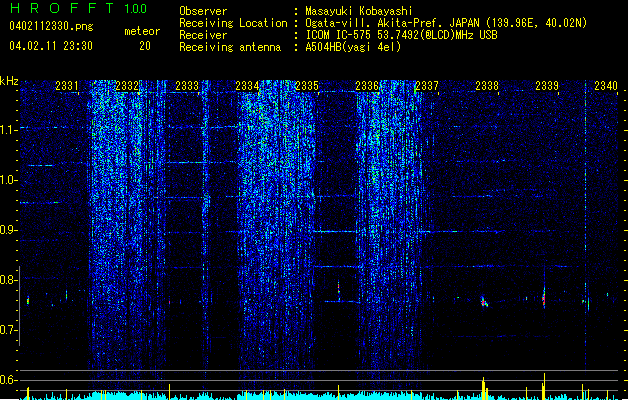Click the timestamp 04.02.11 23:30
Viewport: 629px width, 400px height.
coord(51,46)
